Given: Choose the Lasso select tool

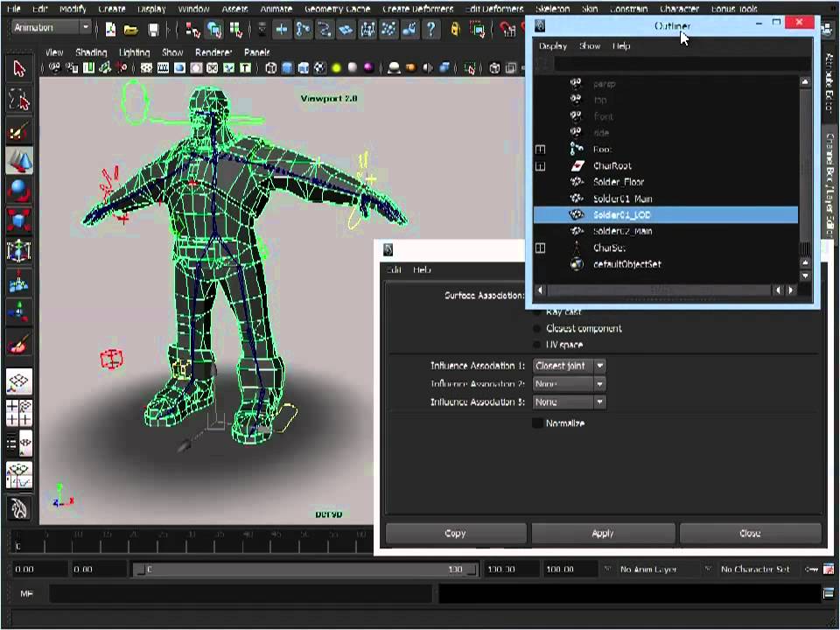Looking at the screenshot, I should coord(19,100).
